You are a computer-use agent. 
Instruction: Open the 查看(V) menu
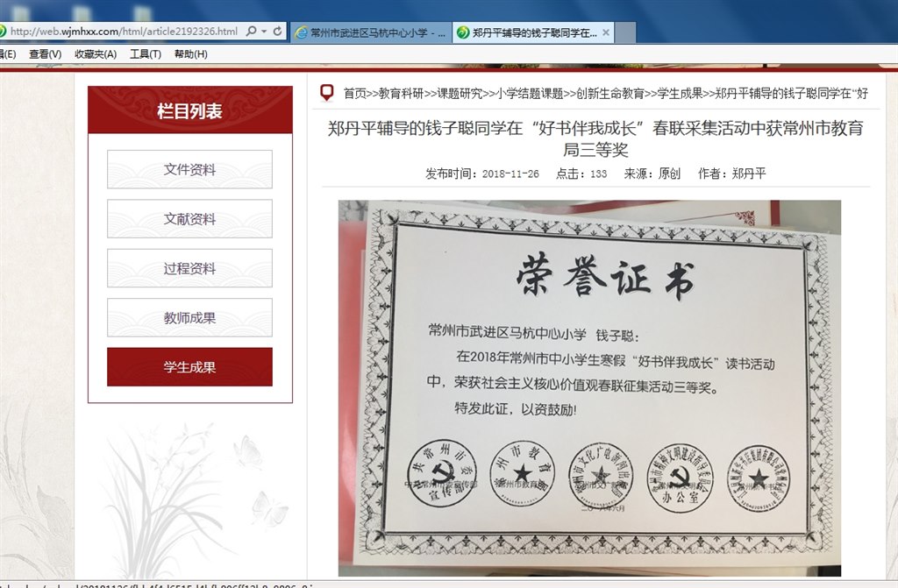pos(45,53)
